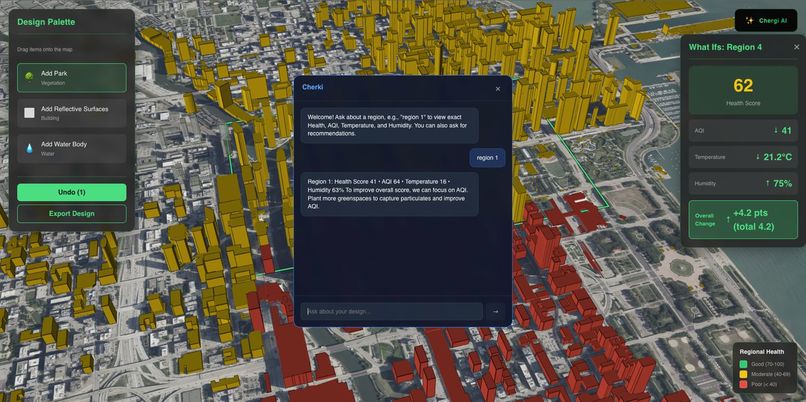Click the Humidity 75% row
This screenshot has height=402, width=806.
[743, 184]
